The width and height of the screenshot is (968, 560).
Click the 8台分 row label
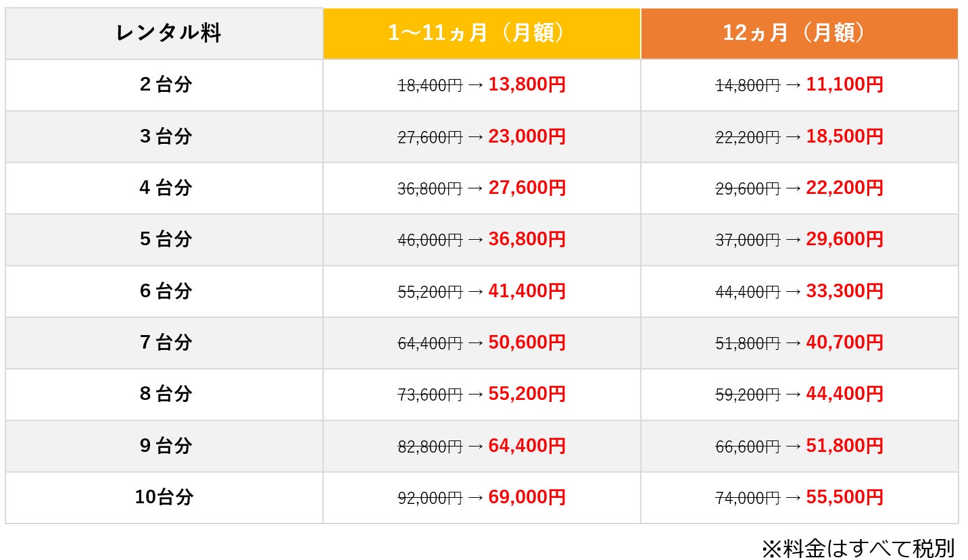coord(166,394)
